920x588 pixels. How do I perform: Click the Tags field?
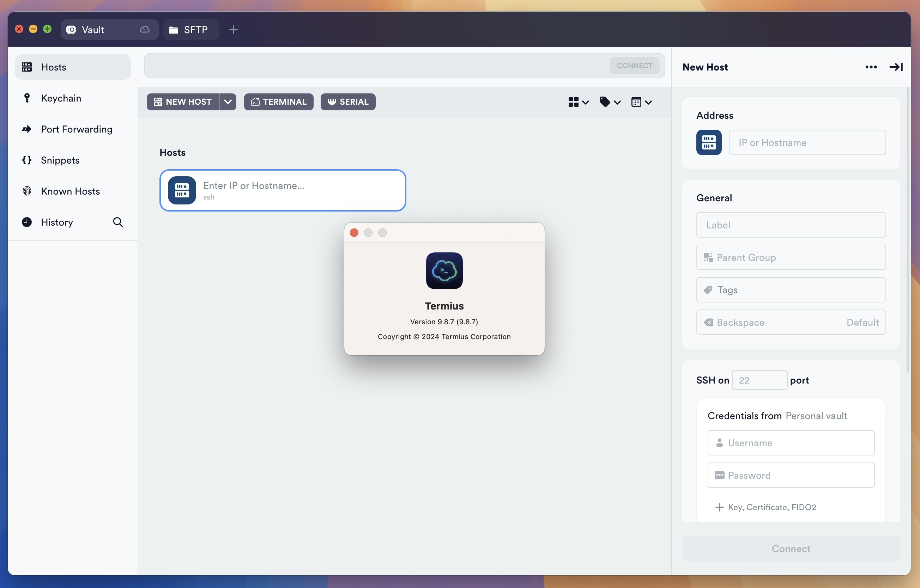[791, 290]
